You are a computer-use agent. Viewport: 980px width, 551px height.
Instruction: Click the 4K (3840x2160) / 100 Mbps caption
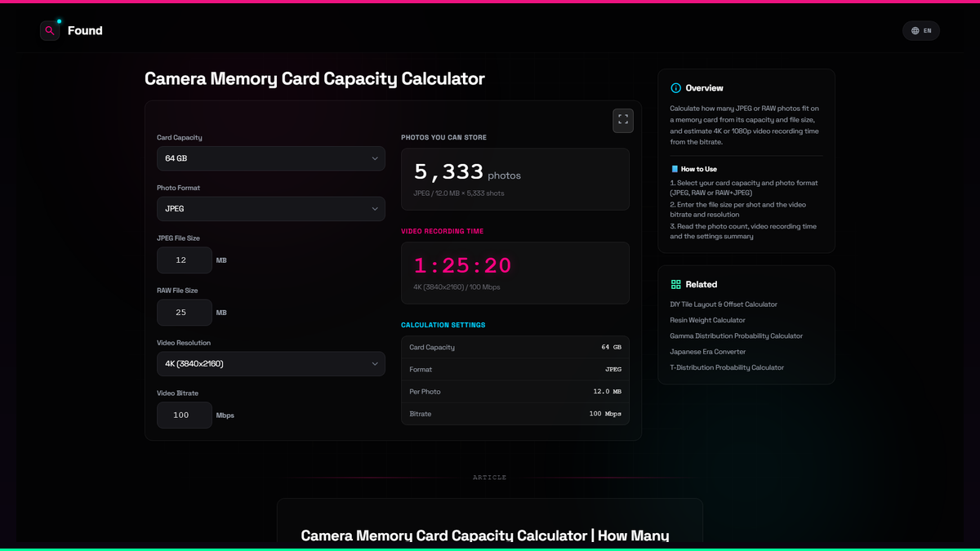457,287
